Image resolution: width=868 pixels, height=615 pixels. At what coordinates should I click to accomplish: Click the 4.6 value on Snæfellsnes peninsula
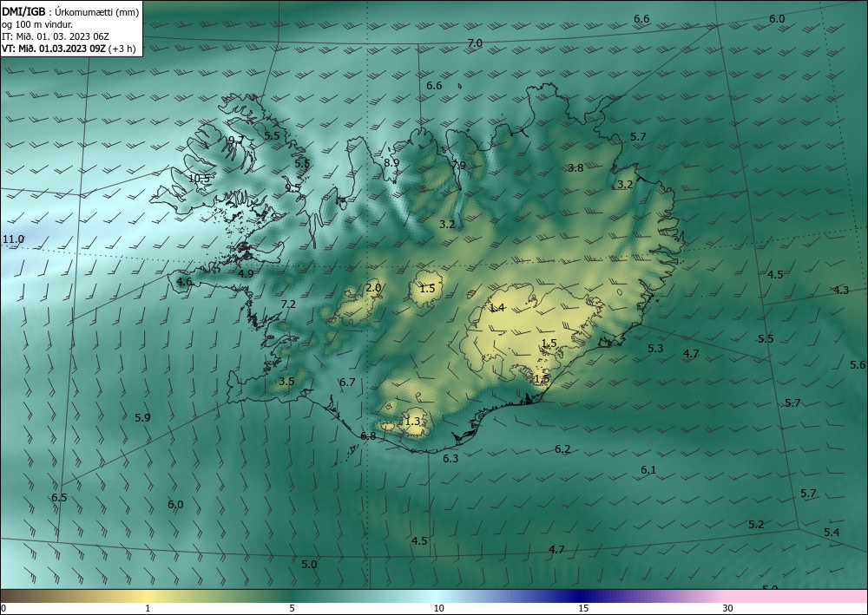tap(184, 282)
